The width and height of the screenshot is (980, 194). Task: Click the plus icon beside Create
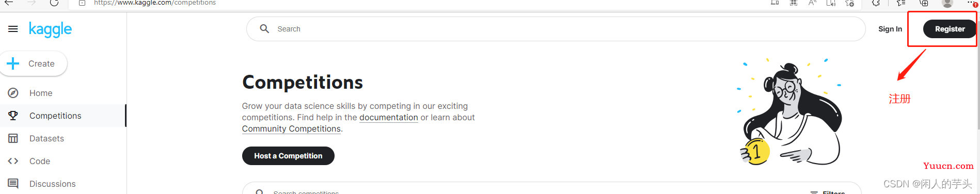(x=13, y=63)
